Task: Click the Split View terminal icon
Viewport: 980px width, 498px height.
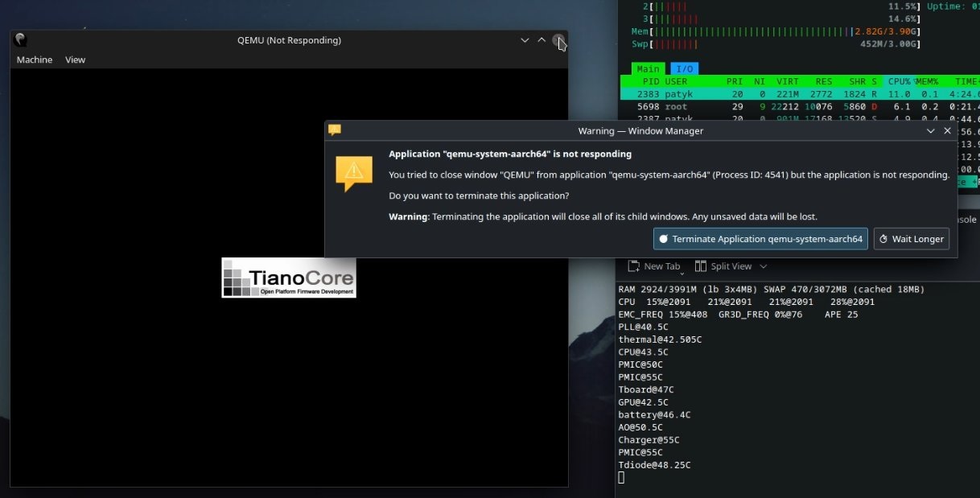Action: point(701,266)
